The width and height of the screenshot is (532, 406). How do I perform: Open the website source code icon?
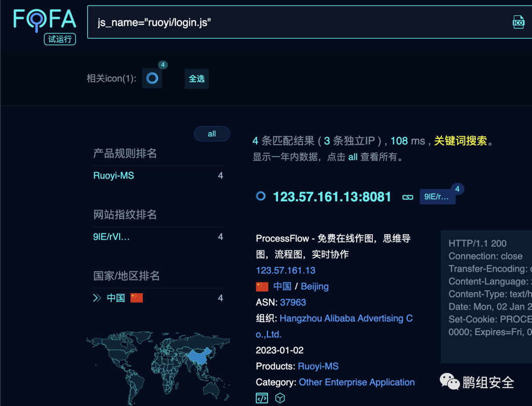click(262, 398)
